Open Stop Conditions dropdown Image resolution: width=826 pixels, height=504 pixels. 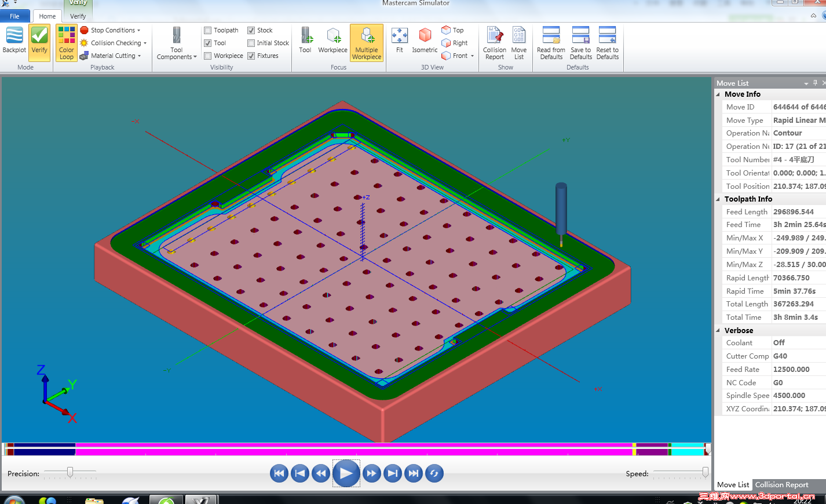110,30
